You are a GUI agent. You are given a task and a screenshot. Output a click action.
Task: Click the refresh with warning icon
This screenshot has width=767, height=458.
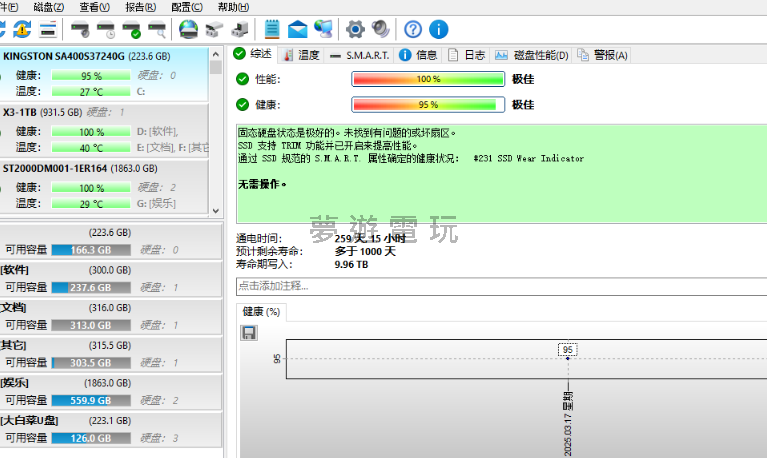(x=23, y=29)
